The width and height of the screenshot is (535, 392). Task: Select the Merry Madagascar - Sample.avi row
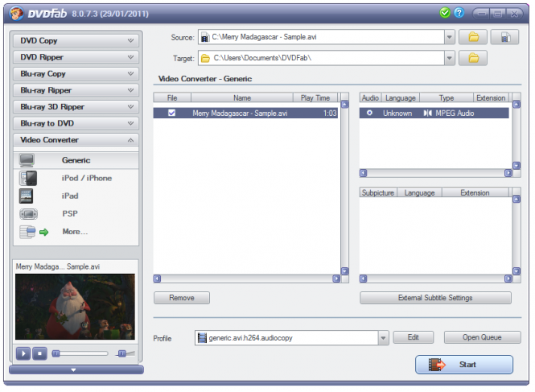point(245,113)
